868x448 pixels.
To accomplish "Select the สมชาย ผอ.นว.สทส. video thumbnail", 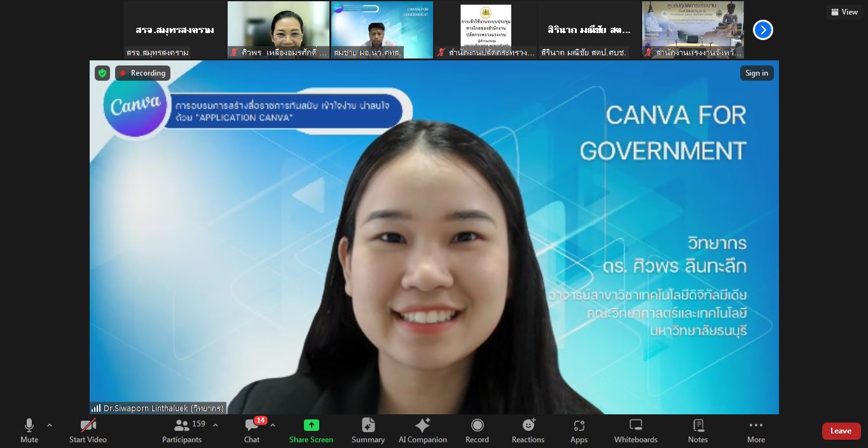I will tap(382, 30).
